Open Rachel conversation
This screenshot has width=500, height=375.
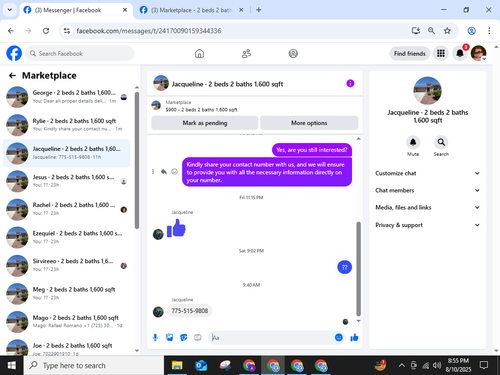click(67, 209)
